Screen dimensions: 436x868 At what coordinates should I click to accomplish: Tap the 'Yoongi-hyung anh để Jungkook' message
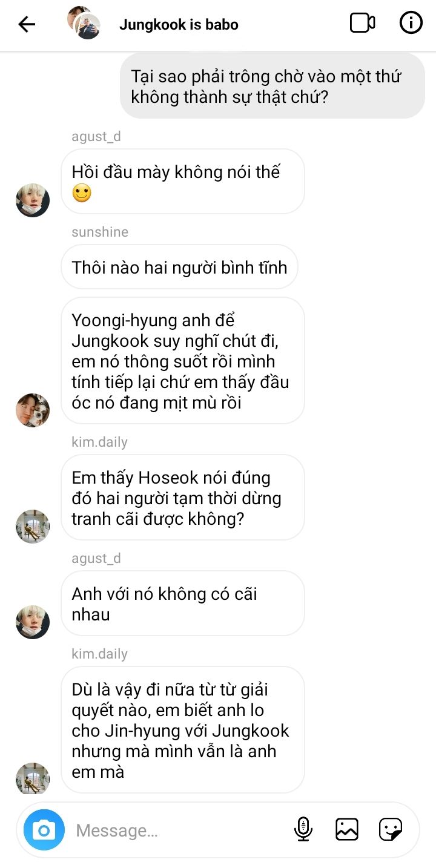point(182,361)
